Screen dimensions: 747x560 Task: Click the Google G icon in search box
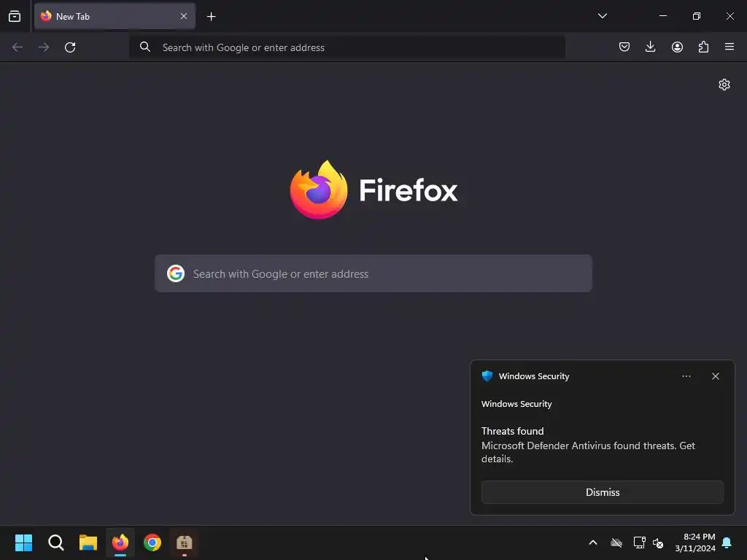pyautogui.click(x=176, y=274)
